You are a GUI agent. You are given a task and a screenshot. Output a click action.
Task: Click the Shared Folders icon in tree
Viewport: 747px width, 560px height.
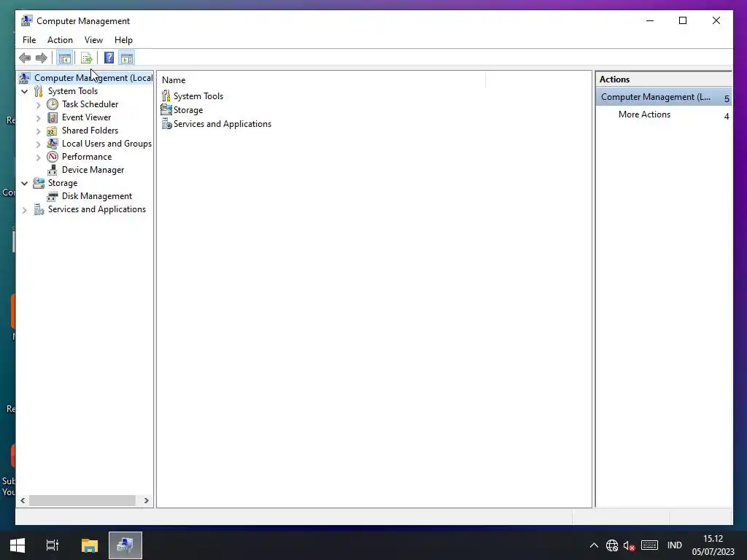pyautogui.click(x=53, y=131)
